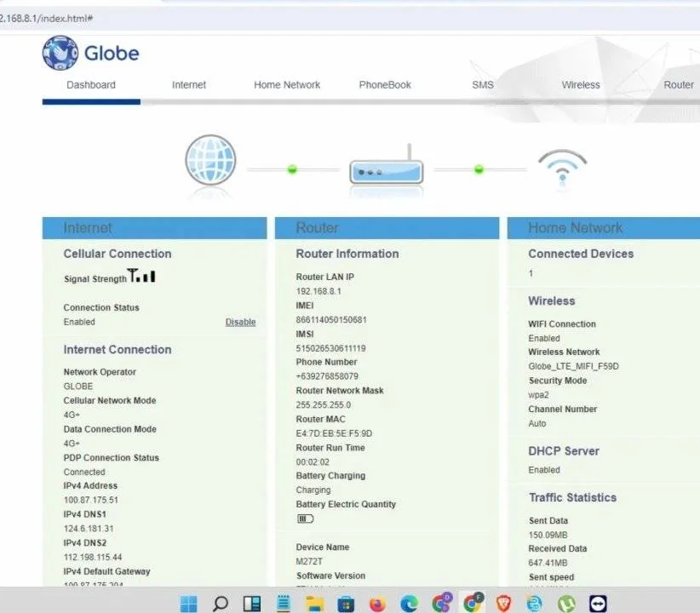Click the Internet panel header

pyautogui.click(x=154, y=228)
